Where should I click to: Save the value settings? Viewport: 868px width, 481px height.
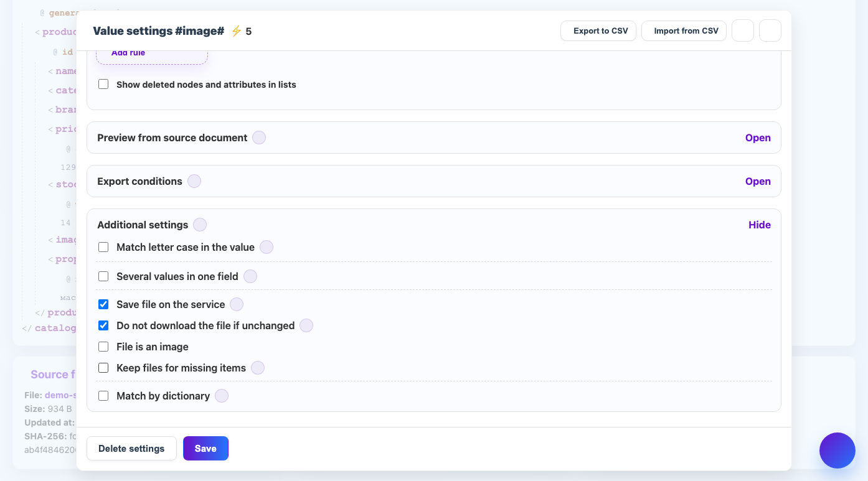click(205, 448)
